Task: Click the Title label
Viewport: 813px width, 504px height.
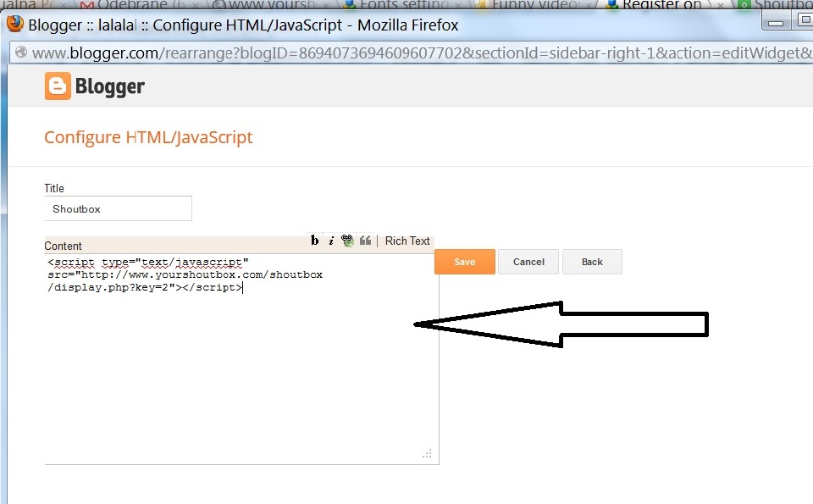Action: pyautogui.click(x=54, y=188)
